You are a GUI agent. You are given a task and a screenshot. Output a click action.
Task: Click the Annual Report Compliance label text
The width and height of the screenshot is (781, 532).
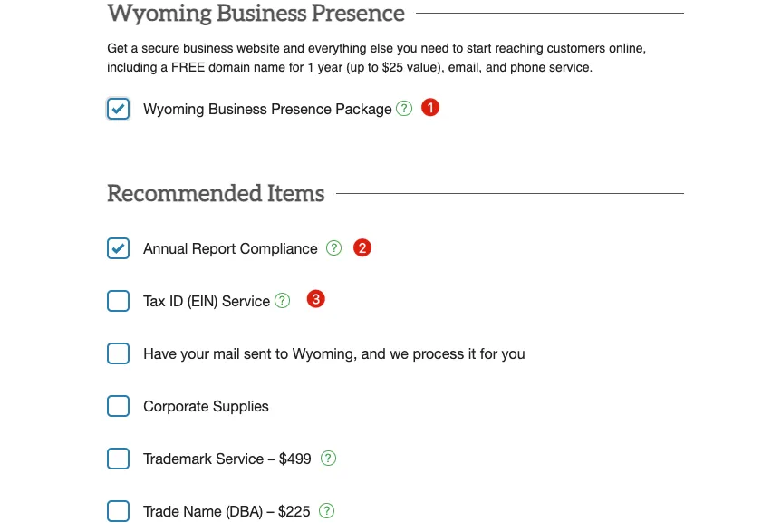click(230, 248)
